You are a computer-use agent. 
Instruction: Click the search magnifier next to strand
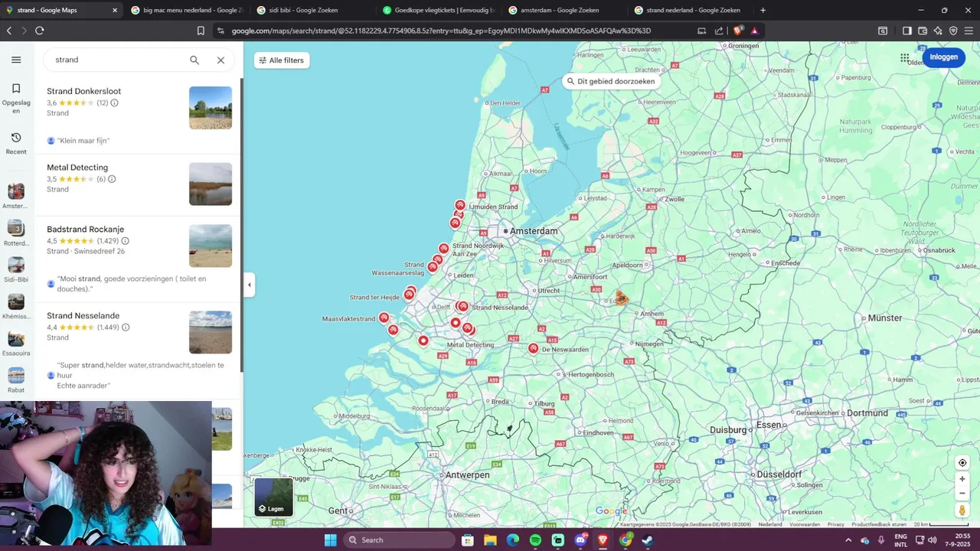[x=194, y=60]
